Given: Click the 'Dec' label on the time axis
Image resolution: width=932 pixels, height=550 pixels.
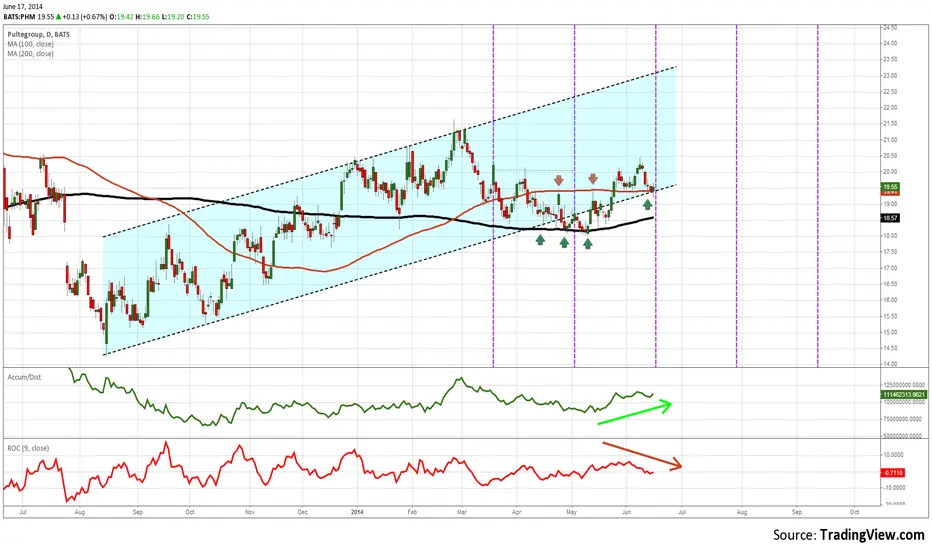Looking at the screenshot, I should [x=303, y=512].
